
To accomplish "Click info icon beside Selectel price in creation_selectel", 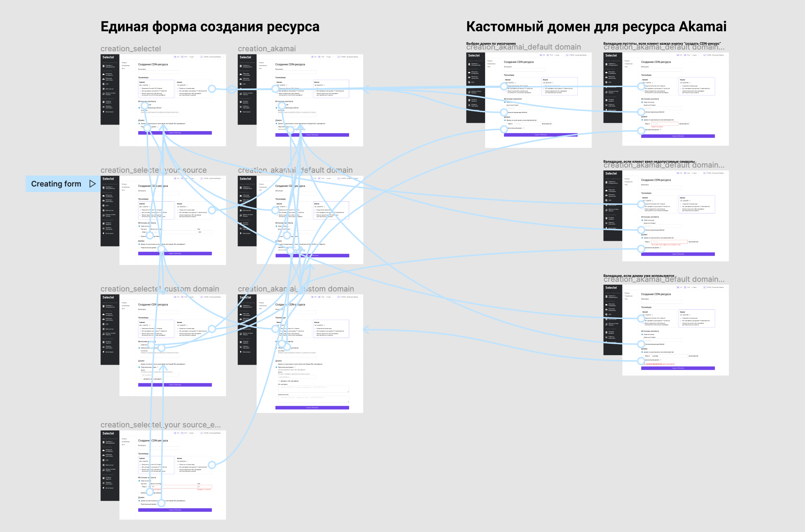I will click(x=149, y=85).
